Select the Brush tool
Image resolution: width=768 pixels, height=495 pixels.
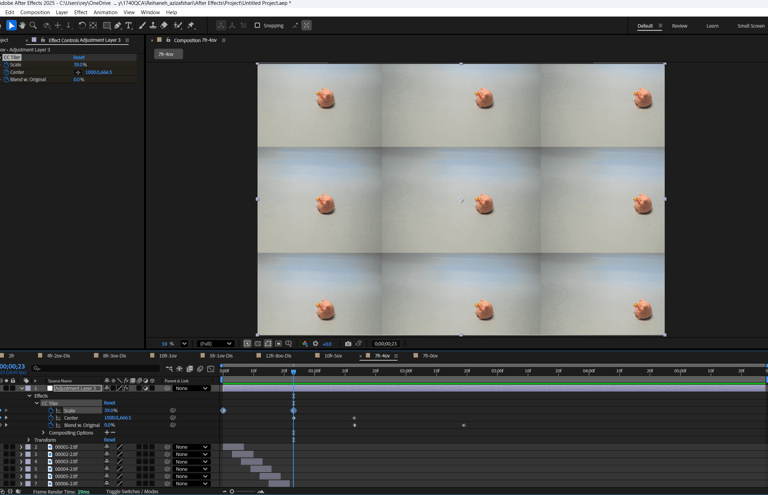[x=142, y=25]
